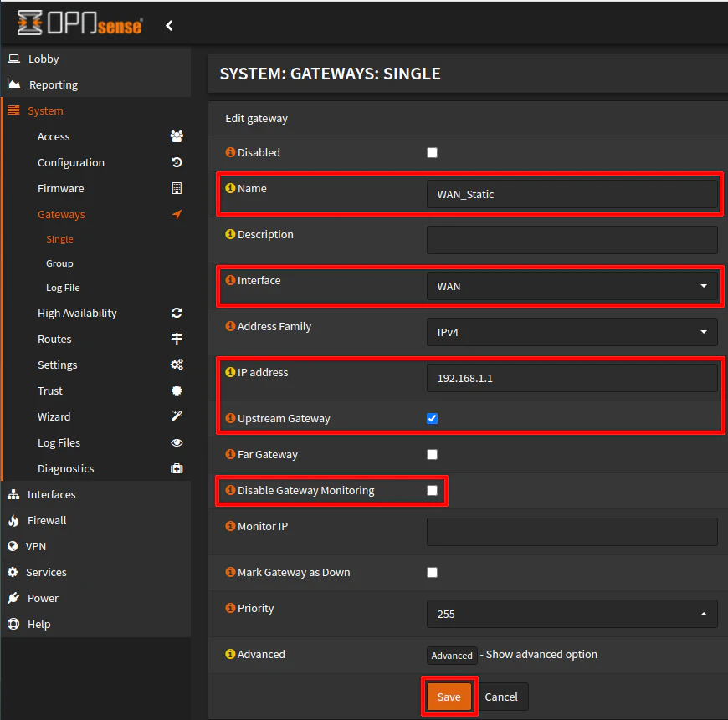This screenshot has height=720, width=728.
Task: Open the Address Family dropdown showing IPv4
Action: (x=572, y=332)
